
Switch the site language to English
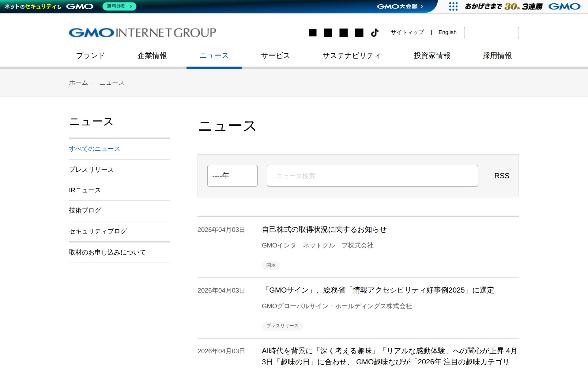point(447,32)
